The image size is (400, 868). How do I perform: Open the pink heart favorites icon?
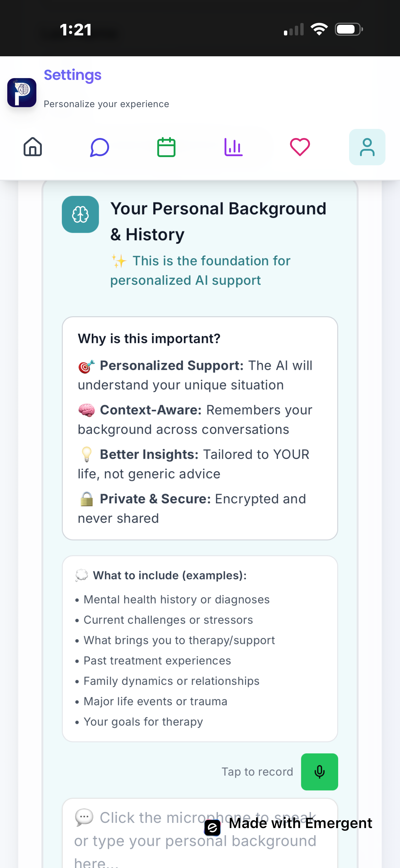300,146
